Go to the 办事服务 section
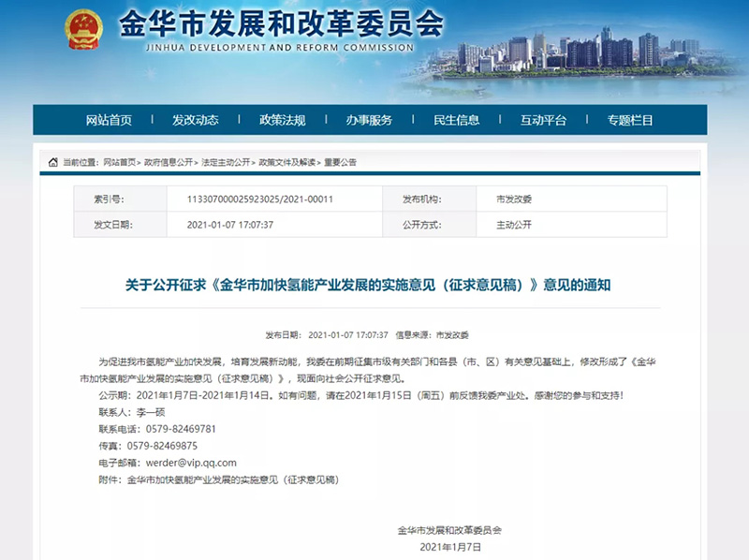 point(369,120)
